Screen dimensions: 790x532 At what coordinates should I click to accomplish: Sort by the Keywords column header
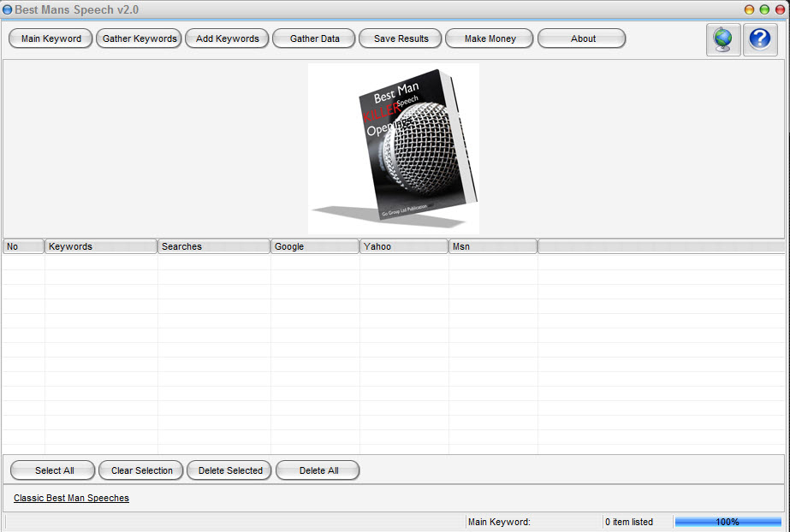[x=101, y=246]
